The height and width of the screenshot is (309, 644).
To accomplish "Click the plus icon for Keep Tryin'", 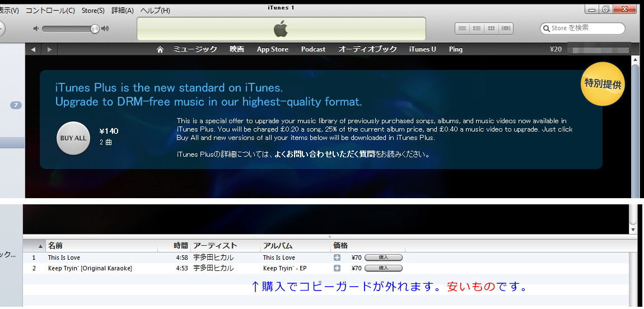I will point(337,268).
